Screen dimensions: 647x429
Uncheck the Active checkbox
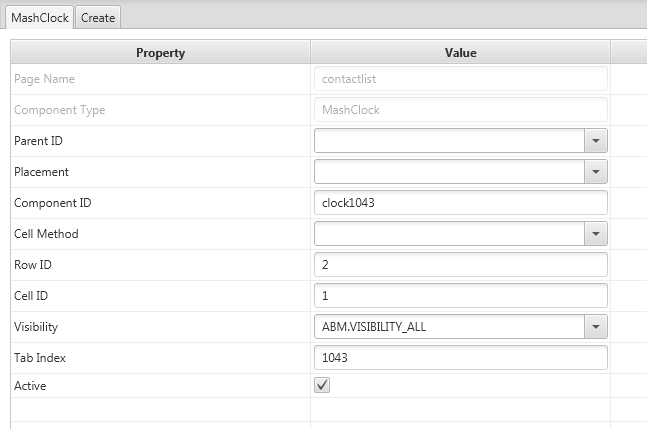click(x=322, y=385)
